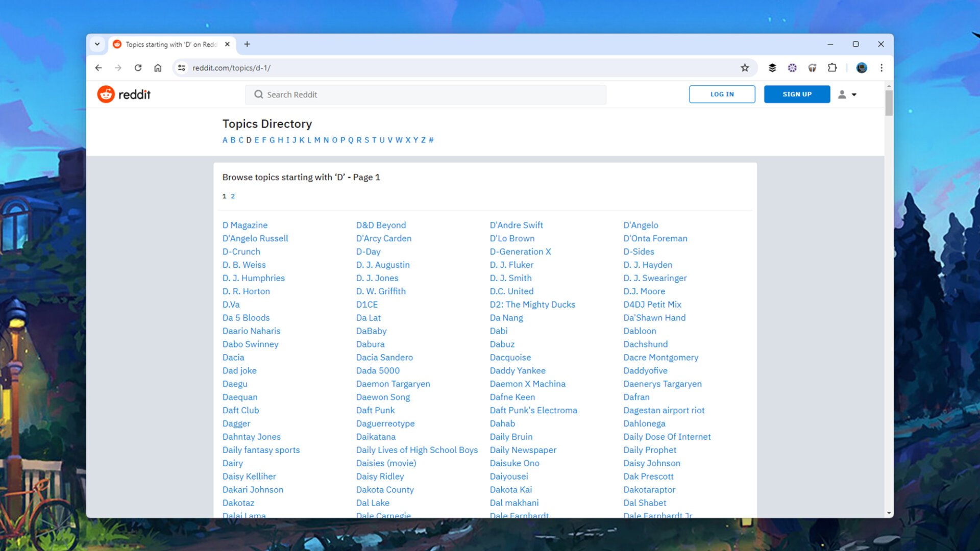Open the D2: The Mighty Ducks link

532,304
